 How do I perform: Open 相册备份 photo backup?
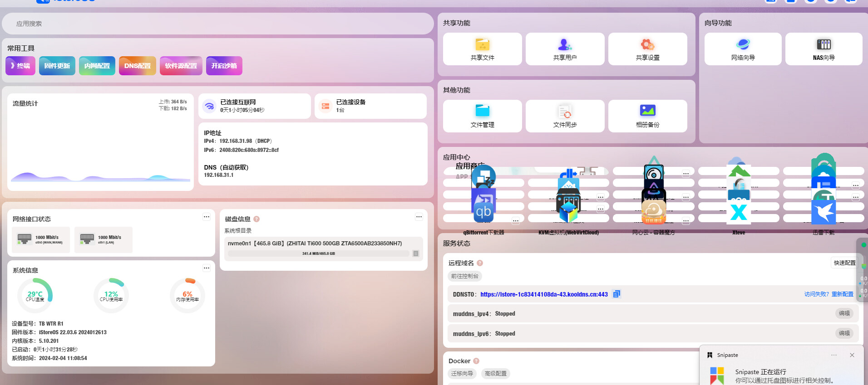pos(647,116)
